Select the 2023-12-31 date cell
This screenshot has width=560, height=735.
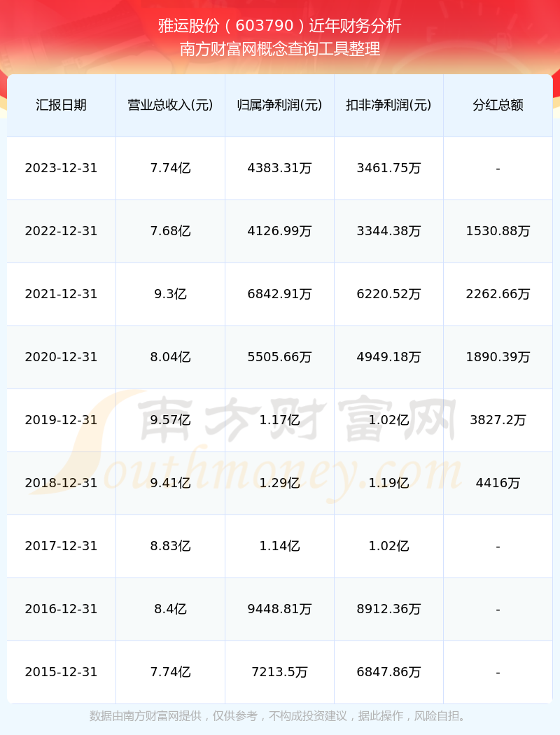tap(62, 168)
